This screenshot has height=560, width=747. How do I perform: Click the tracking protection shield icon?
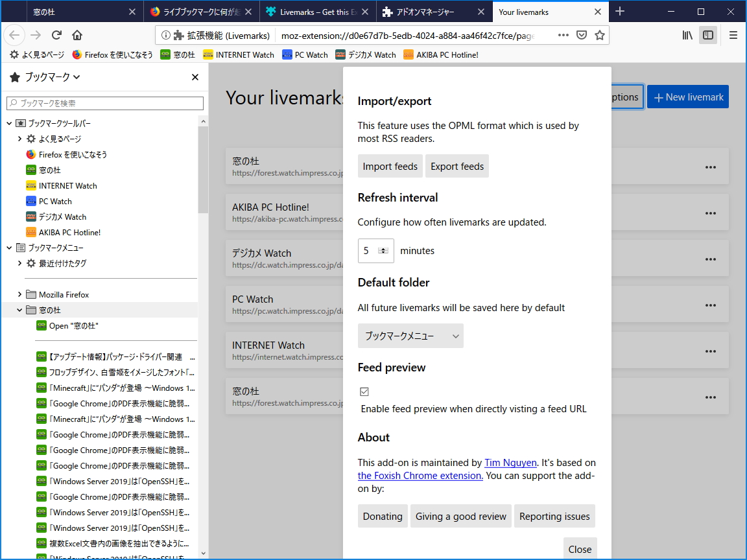pyautogui.click(x=582, y=35)
